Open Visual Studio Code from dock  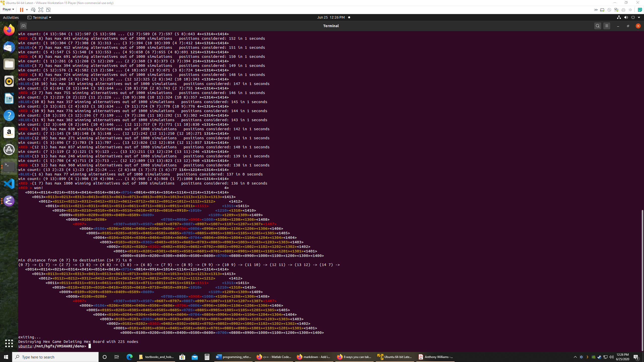click(x=9, y=184)
